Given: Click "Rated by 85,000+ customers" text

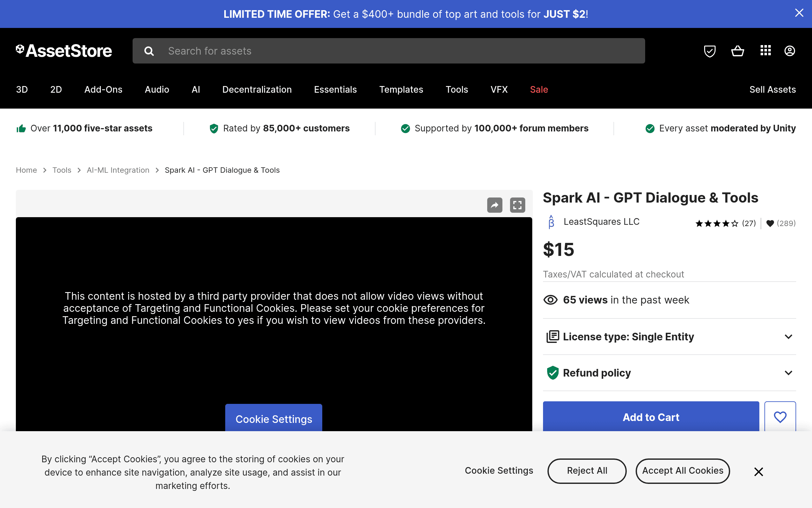Looking at the screenshot, I should (x=286, y=128).
